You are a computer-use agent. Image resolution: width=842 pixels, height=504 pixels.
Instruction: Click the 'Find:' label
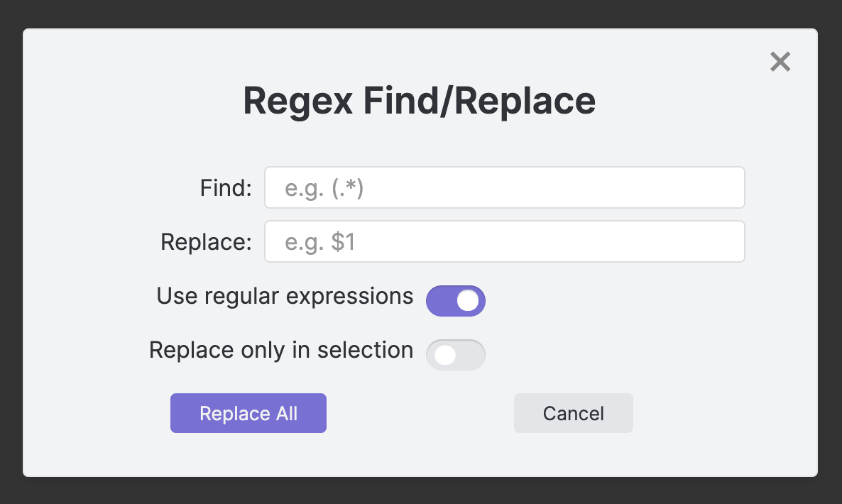point(224,187)
